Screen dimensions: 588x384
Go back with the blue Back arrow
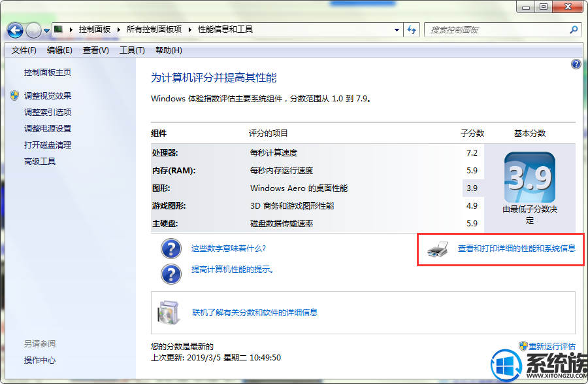(16, 30)
